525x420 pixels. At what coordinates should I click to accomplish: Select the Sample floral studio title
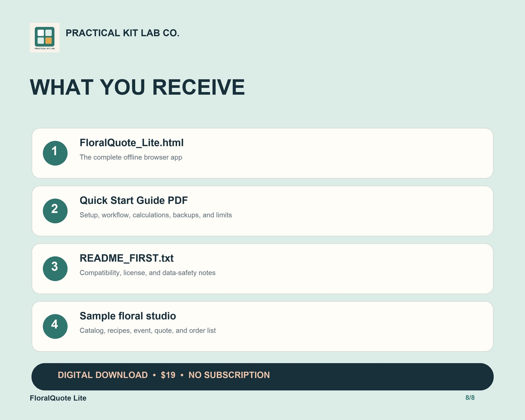point(128,316)
